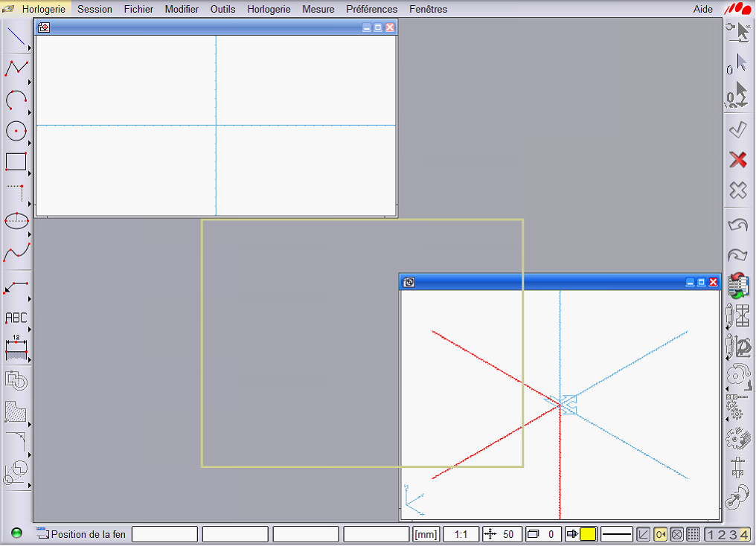
Task: Click the [mm] units button
Action: [x=426, y=534]
